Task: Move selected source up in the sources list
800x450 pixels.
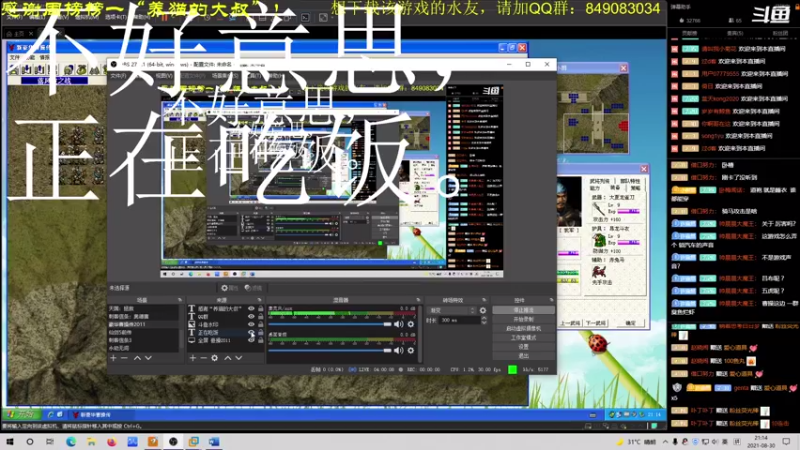Action: point(228,358)
